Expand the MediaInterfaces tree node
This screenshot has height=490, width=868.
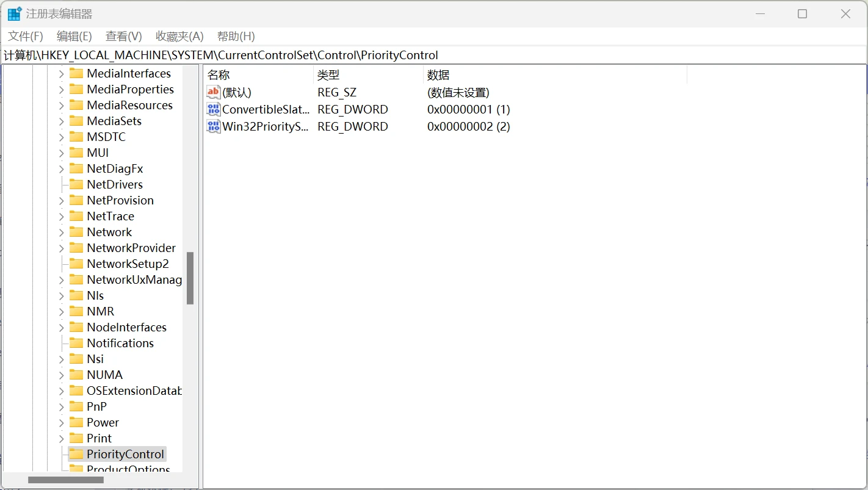[x=61, y=74]
